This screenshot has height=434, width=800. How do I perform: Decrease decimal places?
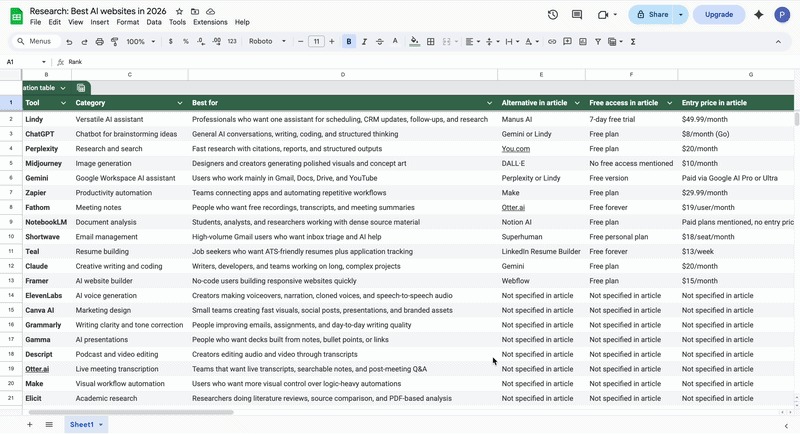pyautogui.click(x=201, y=42)
